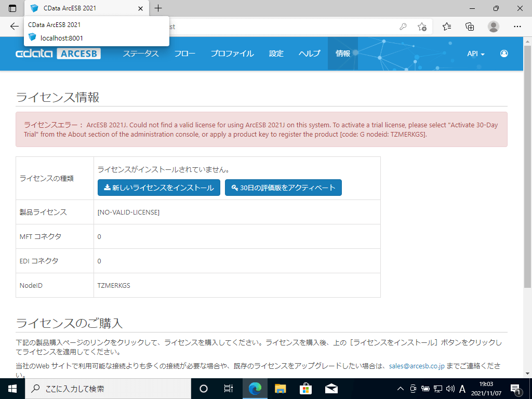Click the ライセンスの種類 row label
This screenshot has width=532, height=399.
point(46,179)
